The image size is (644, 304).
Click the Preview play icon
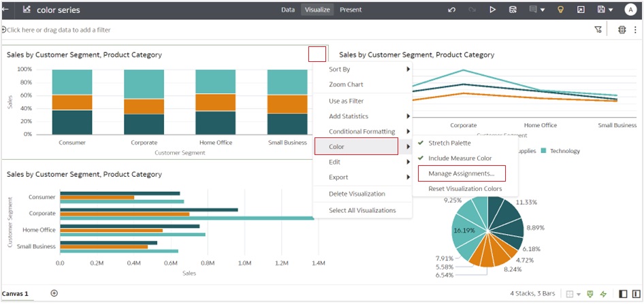tap(493, 10)
